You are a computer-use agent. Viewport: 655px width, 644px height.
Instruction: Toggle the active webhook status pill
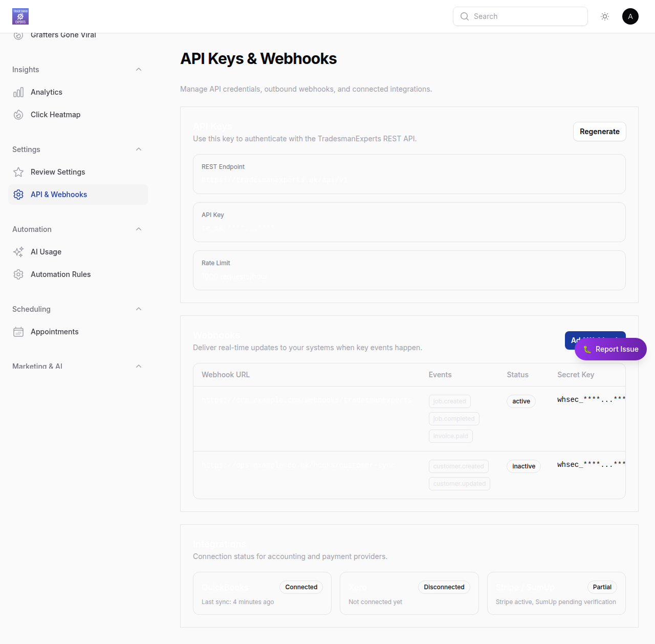pos(521,401)
